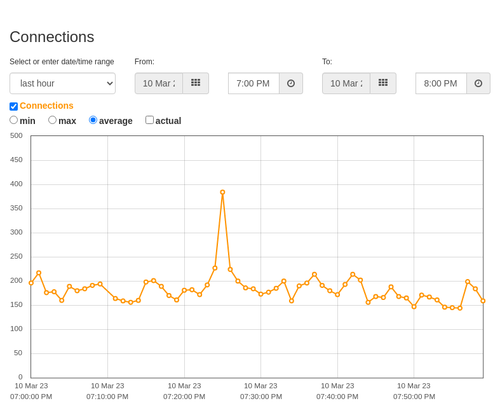Select the average radio button
The width and height of the screenshot is (500, 403).
[93, 120]
